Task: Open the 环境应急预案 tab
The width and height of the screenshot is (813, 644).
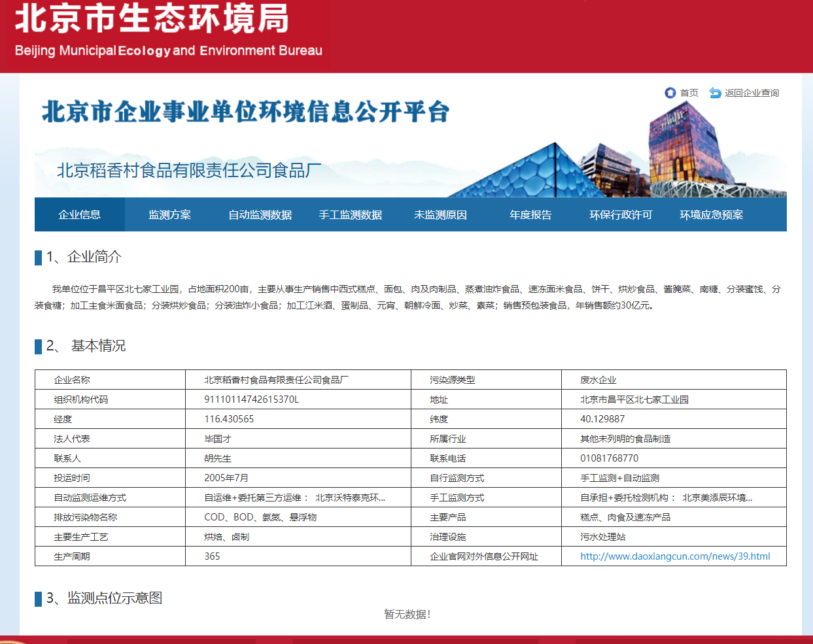Action: pyautogui.click(x=712, y=214)
